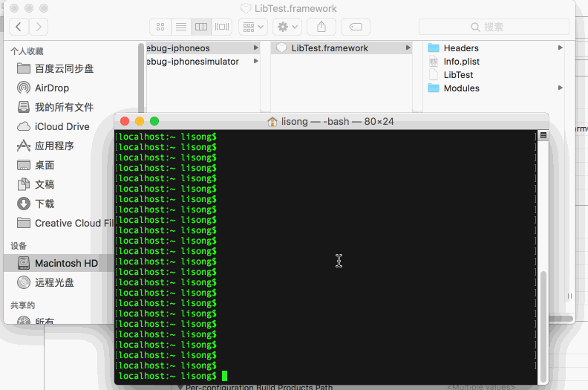Viewport: 588px width, 390px height.
Task: Expand the Headers folder arrow
Action: pyautogui.click(x=561, y=48)
